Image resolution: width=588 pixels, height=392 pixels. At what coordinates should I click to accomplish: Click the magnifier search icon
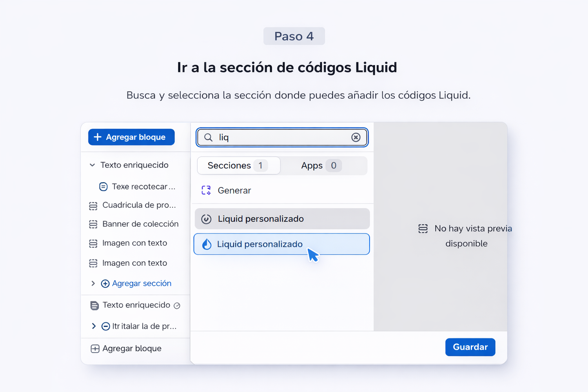(209, 137)
